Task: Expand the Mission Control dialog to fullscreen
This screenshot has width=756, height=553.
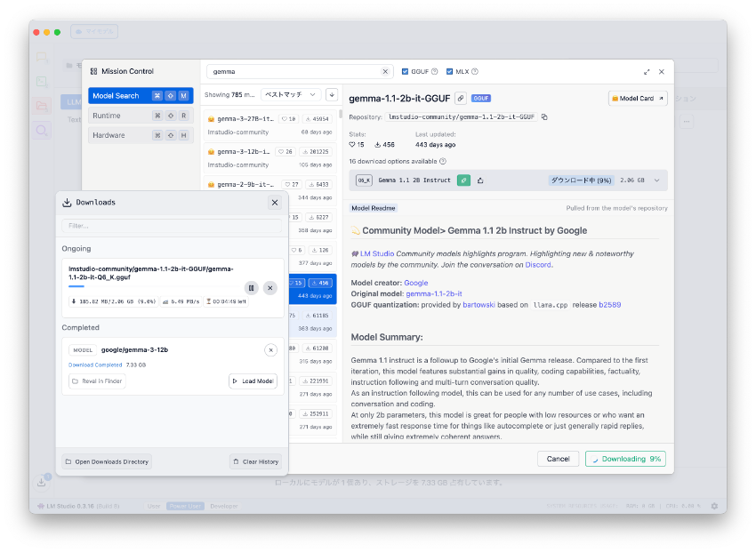Action: click(647, 72)
